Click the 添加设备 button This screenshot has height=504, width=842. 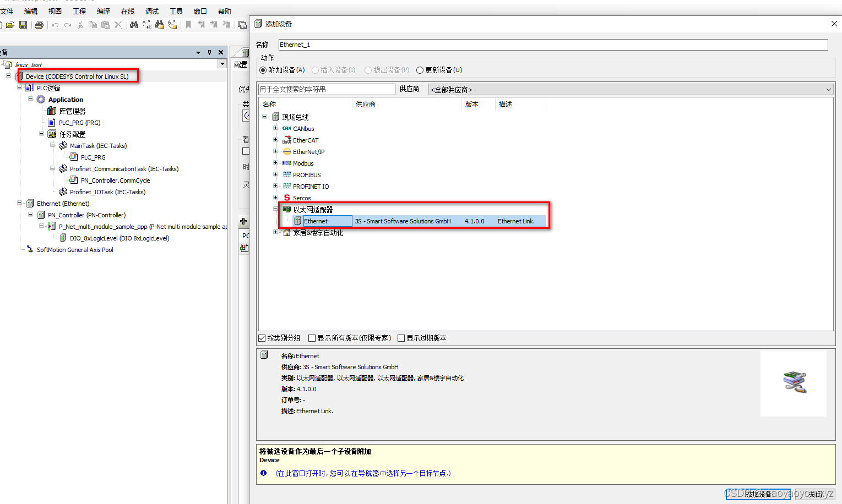758,494
